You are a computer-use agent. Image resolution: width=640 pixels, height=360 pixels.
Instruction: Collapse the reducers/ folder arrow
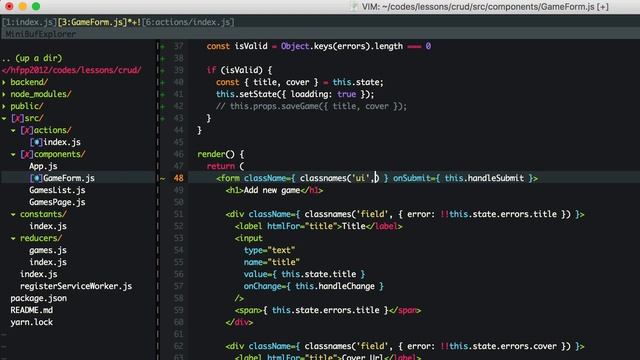[13, 238]
